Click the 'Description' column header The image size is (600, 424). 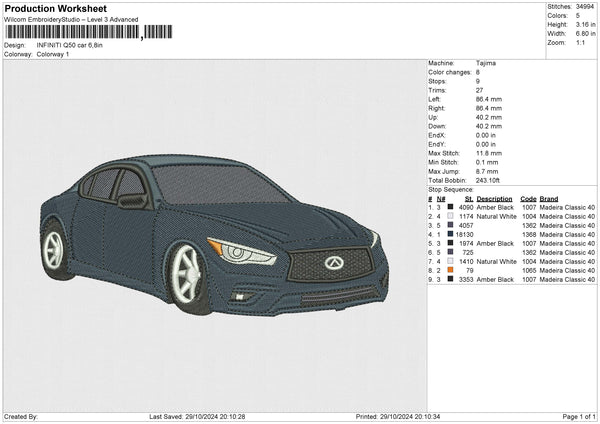(494, 199)
